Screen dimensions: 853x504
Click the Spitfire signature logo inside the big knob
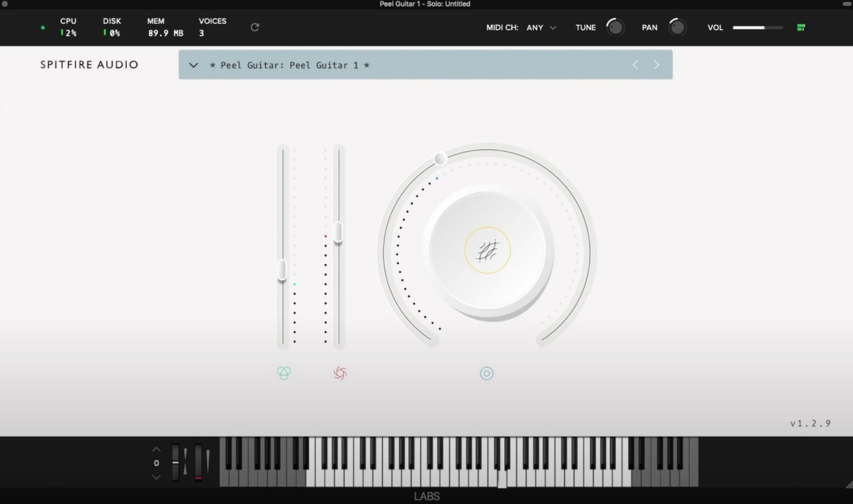coord(487,250)
